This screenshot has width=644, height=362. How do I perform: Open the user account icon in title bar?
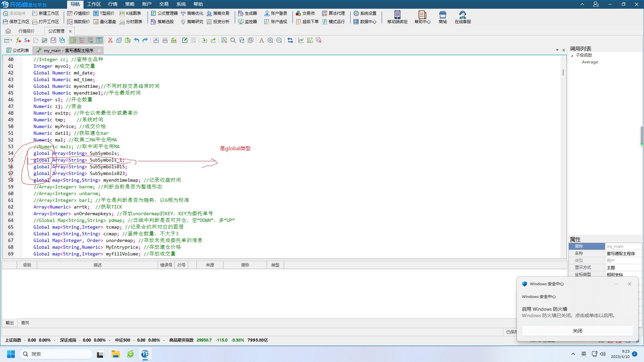pos(596,4)
